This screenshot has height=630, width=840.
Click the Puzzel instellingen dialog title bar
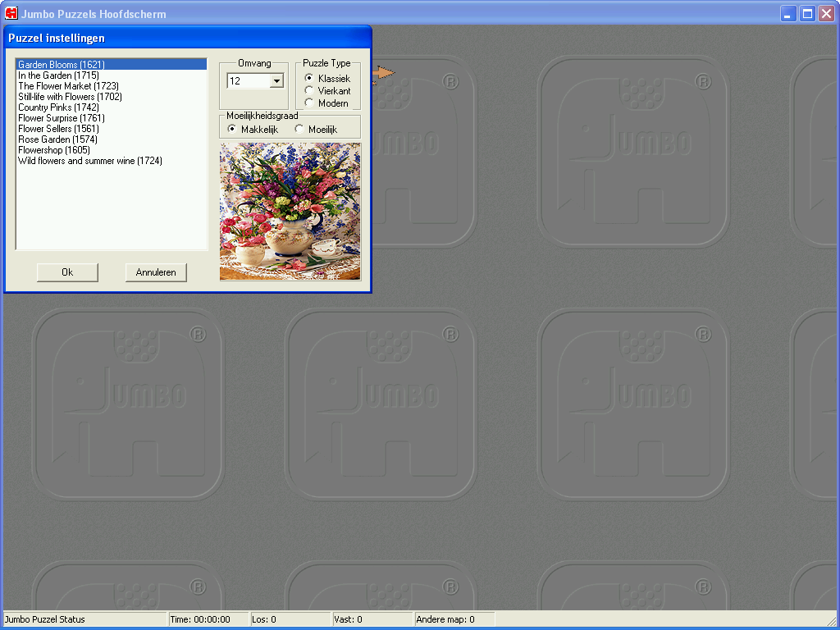click(188, 38)
